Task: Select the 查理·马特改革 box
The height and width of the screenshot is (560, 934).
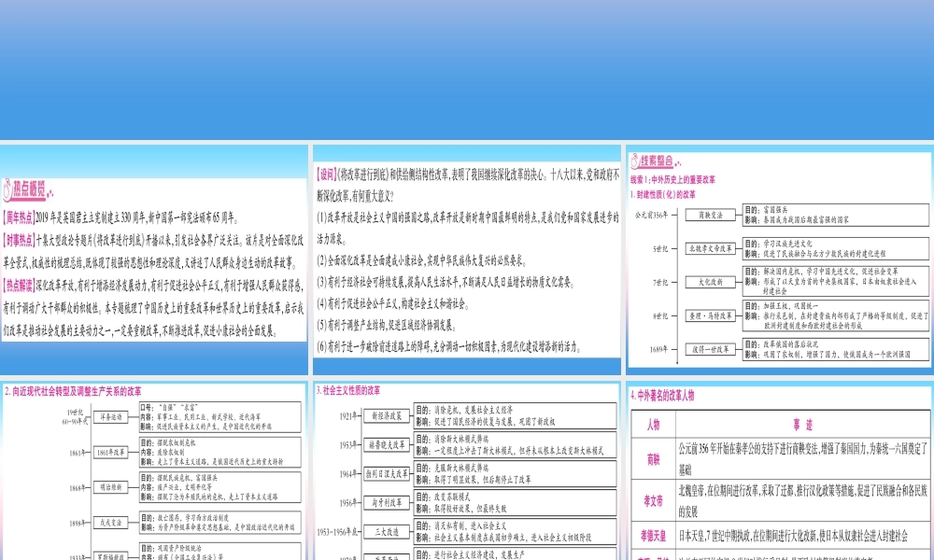Action: tap(710, 316)
